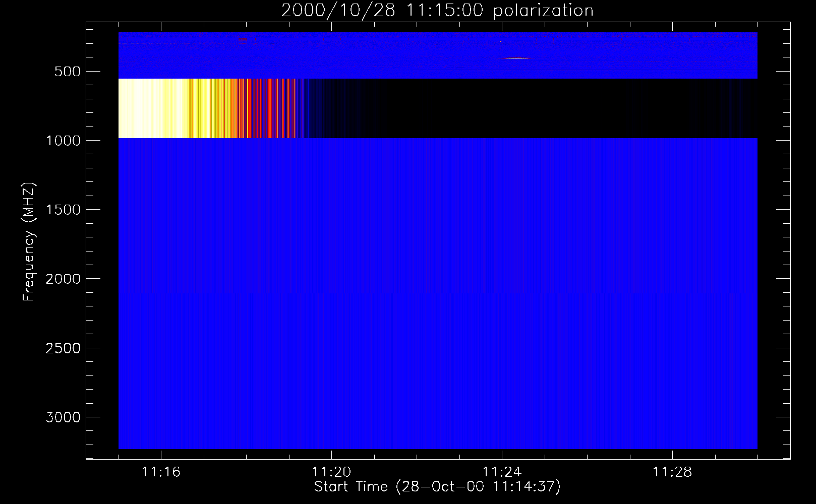The image size is (816, 504).
Task: Select the 'Frequency (MHZ)' axis label
Action: click(x=29, y=242)
